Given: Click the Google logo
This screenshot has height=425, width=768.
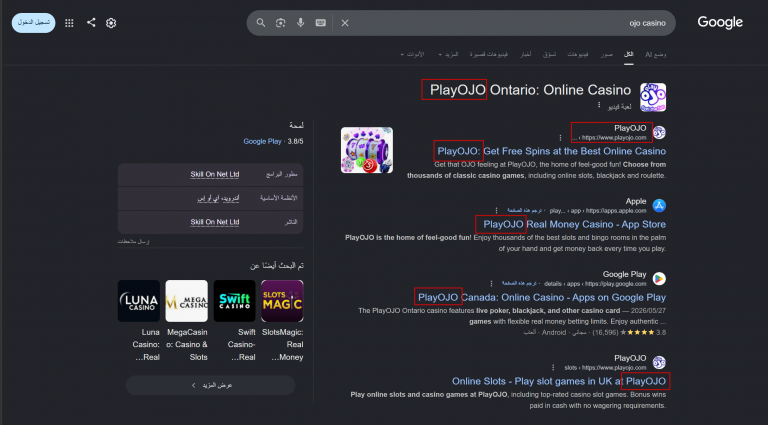Looking at the screenshot, I should click(x=720, y=23).
